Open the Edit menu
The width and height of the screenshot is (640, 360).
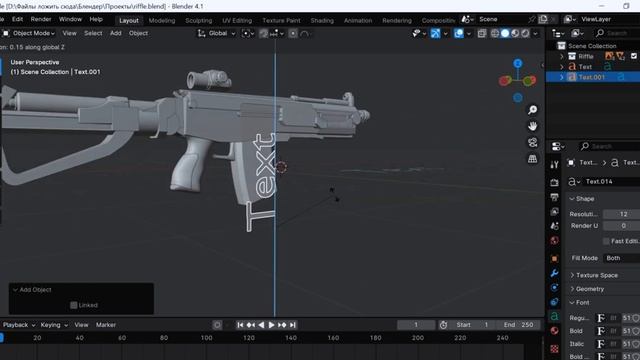[x=17, y=19]
